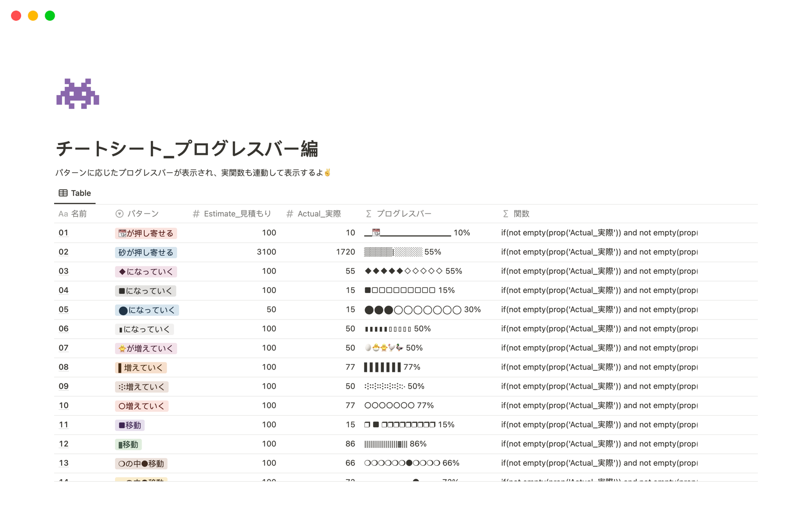Click the 30% circle progress bar cell
Screen dimensions: 812x508
coord(422,310)
